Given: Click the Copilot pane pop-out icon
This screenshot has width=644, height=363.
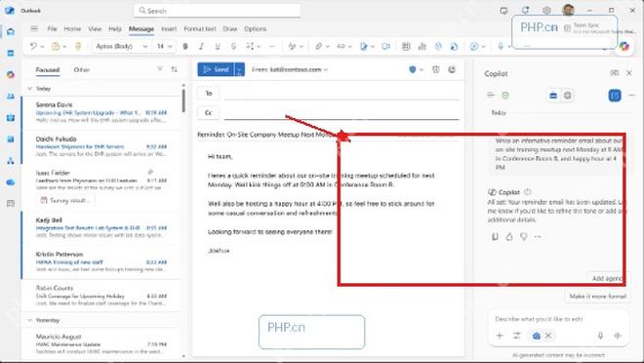Looking at the screenshot, I should (x=615, y=73).
